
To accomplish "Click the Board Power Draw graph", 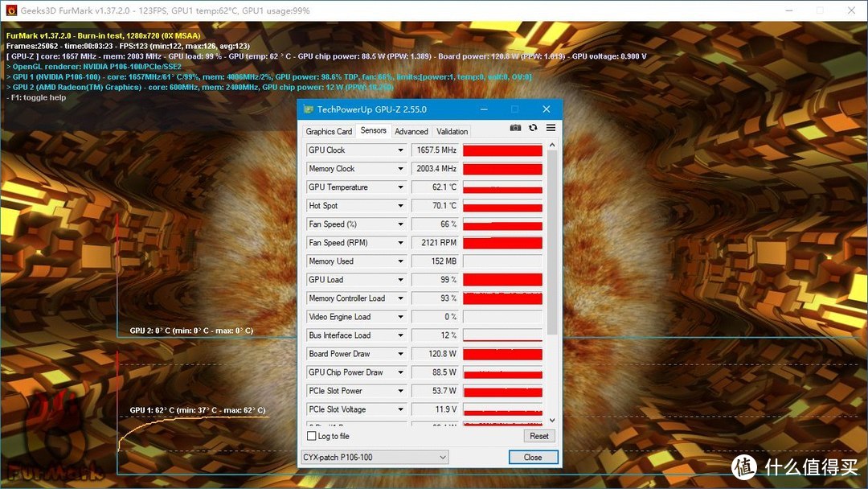I will coord(502,354).
